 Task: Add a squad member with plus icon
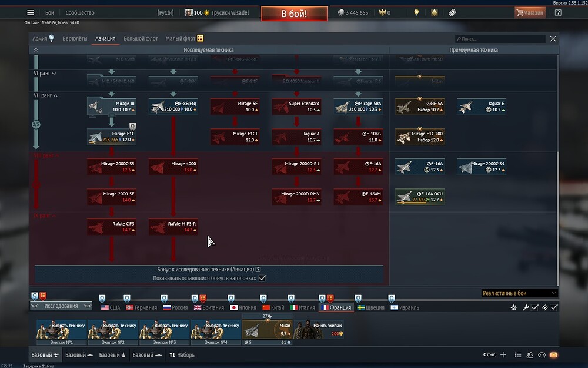tap(503, 355)
